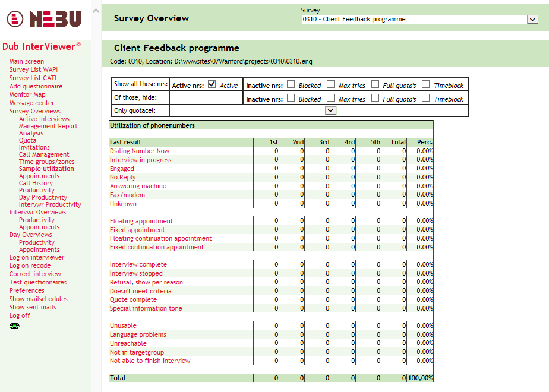The width and height of the screenshot is (549, 392).
Task: Open Correct interview
Action: click(x=36, y=274)
